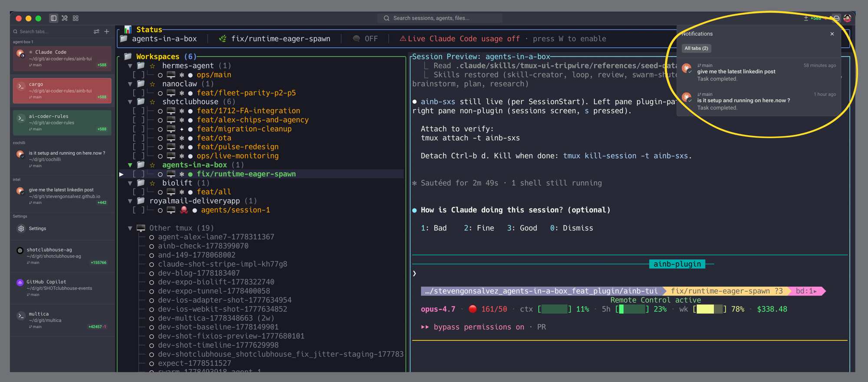Screen dimensions: 868x382
Task: Choose '0: Dismiss' feedback option
Action: point(572,228)
